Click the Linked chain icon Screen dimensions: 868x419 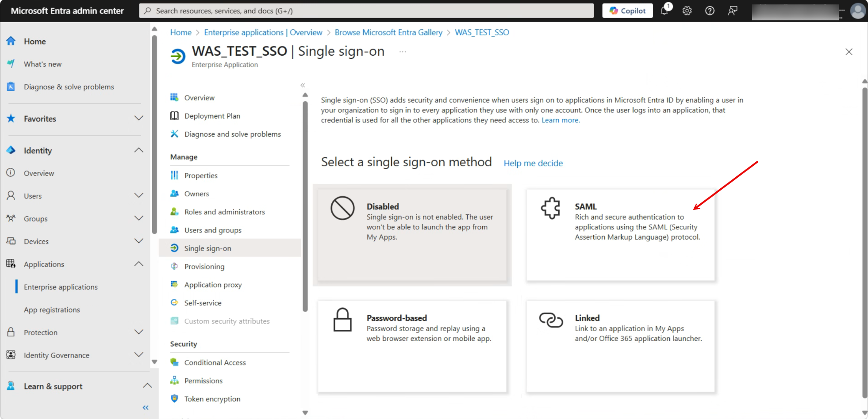pos(551,320)
